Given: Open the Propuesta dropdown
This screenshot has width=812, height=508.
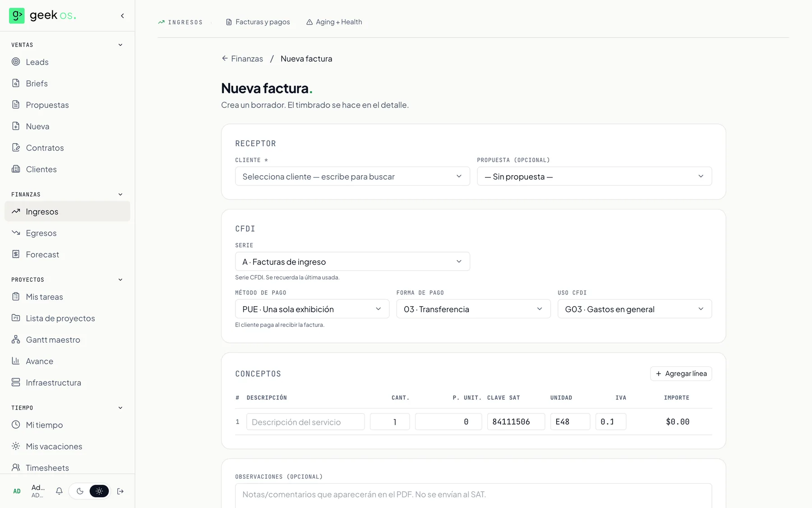Looking at the screenshot, I should 594,177.
